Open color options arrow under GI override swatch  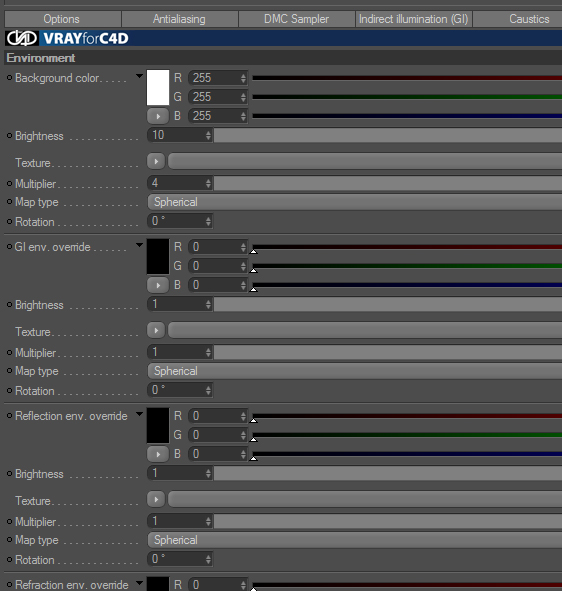(158, 285)
